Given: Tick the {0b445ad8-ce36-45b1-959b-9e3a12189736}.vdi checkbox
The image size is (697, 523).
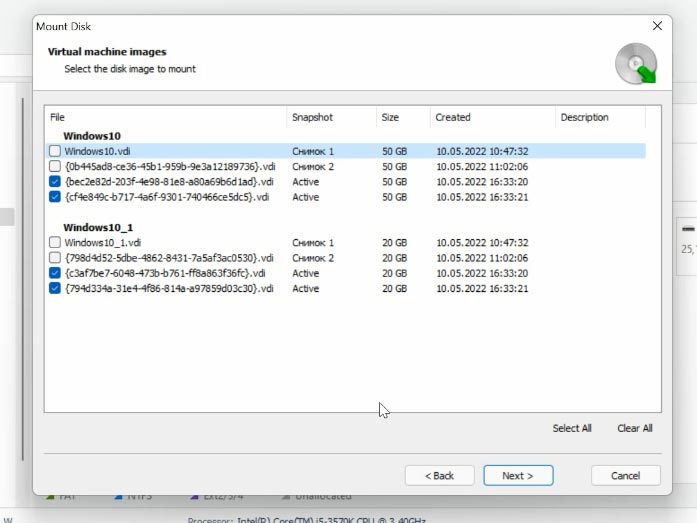Looking at the screenshot, I should click(x=55, y=166).
